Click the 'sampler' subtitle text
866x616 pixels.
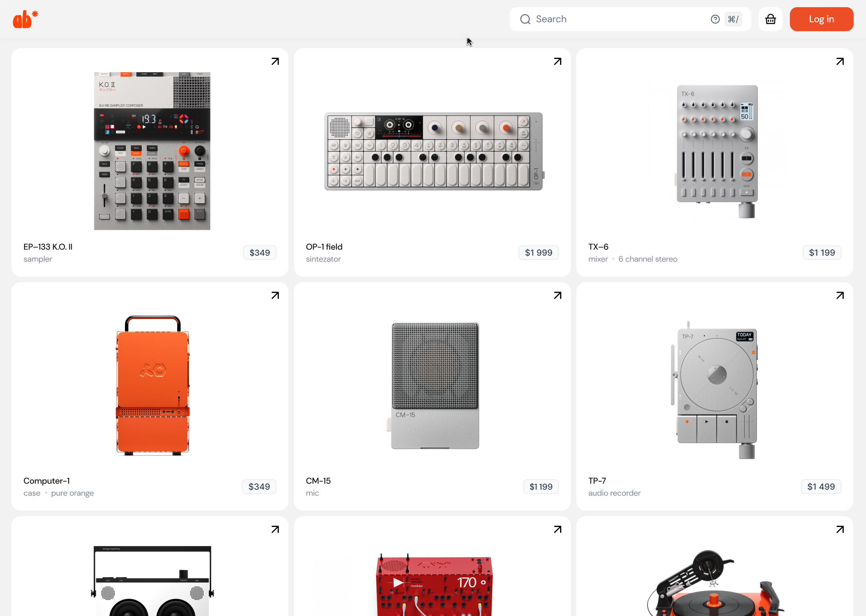(x=38, y=259)
